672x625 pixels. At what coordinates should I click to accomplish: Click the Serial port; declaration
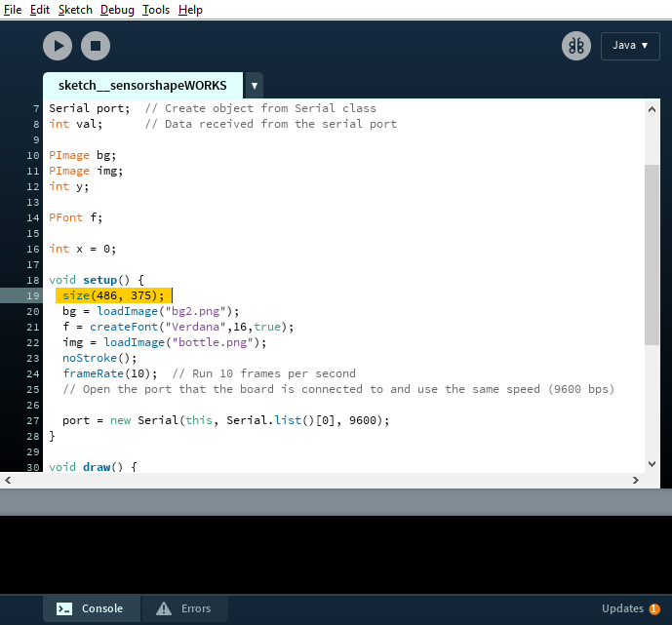(x=89, y=108)
